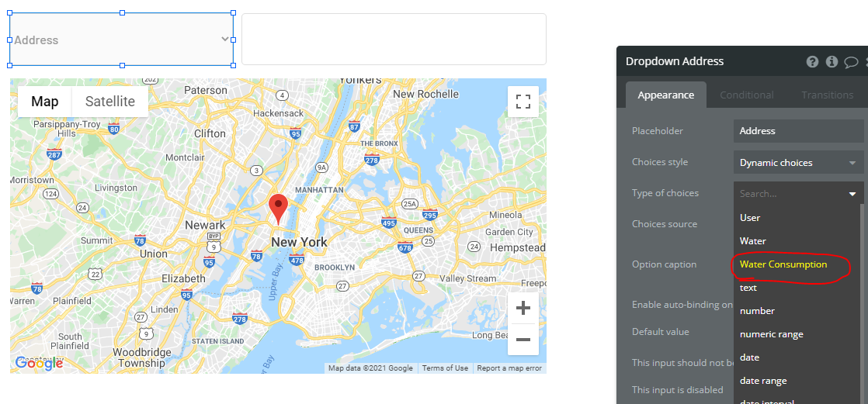The height and width of the screenshot is (404, 868).
Task: Click Report a map error link
Action: (509, 368)
